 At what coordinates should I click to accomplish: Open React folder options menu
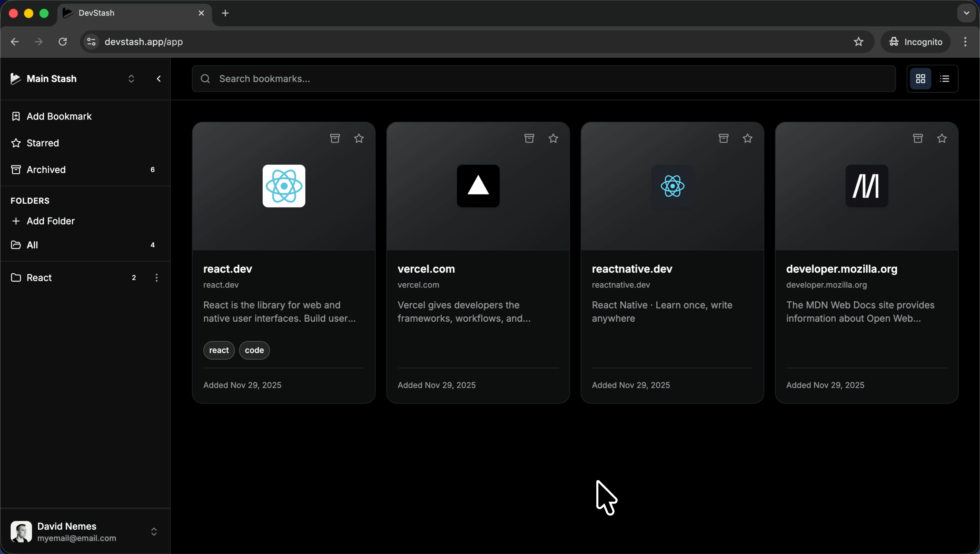(x=156, y=278)
